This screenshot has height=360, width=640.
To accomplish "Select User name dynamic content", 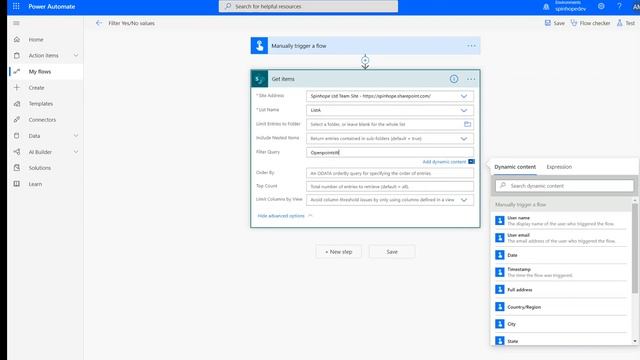I will tap(561, 221).
